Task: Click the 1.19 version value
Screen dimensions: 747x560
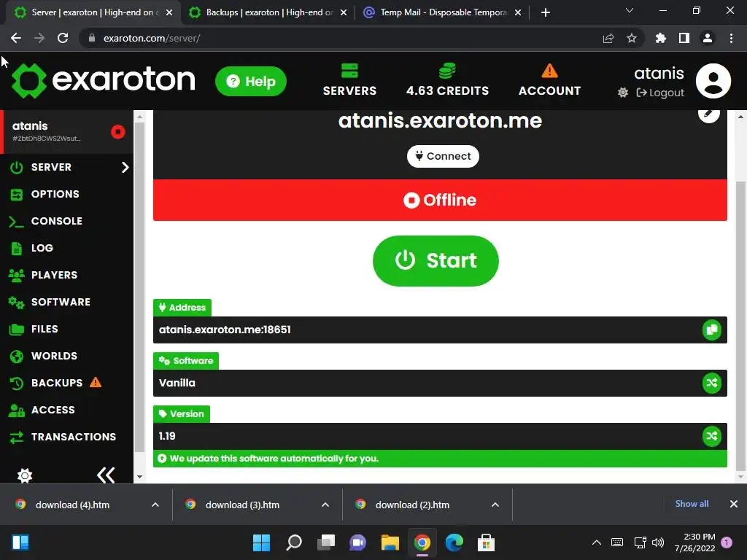Action: (x=167, y=436)
